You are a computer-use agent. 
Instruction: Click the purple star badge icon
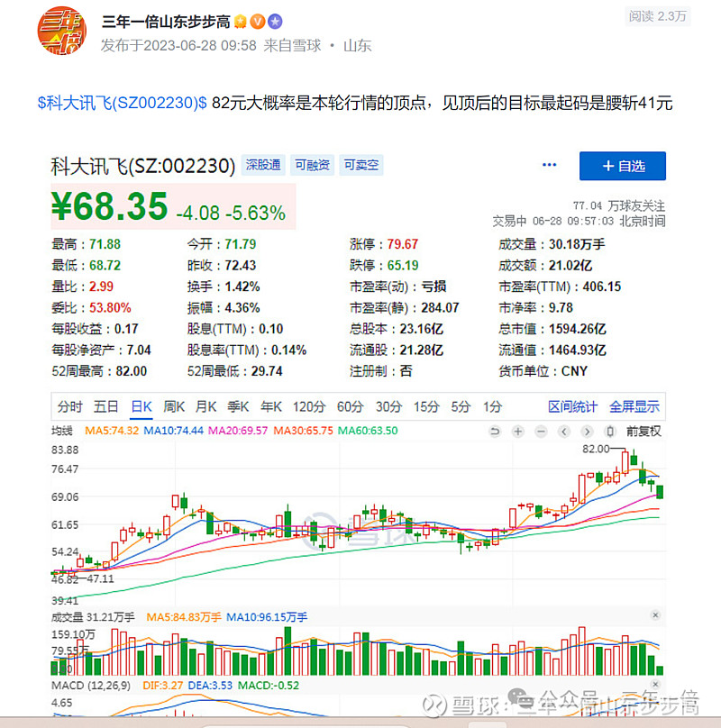pyautogui.click(x=275, y=22)
